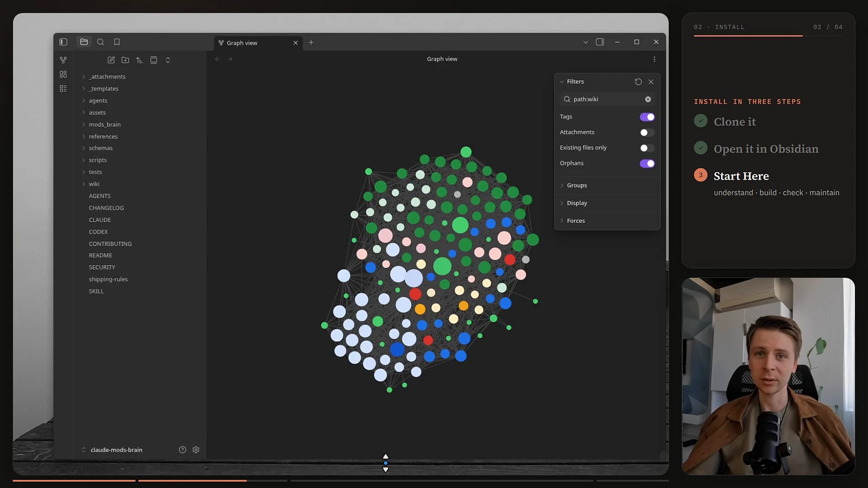Open the canvas grid ribbon icon
This screenshot has width=868, height=488.
tap(63, 74)
